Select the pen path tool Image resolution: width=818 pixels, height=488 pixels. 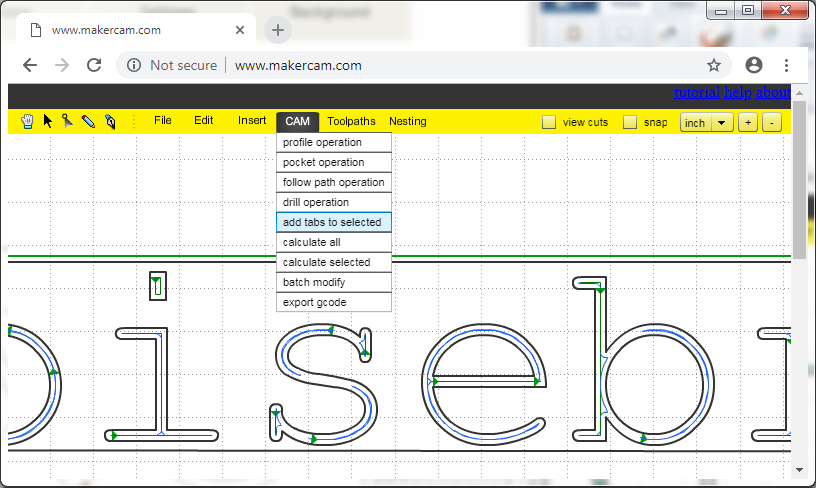[110, 121]
